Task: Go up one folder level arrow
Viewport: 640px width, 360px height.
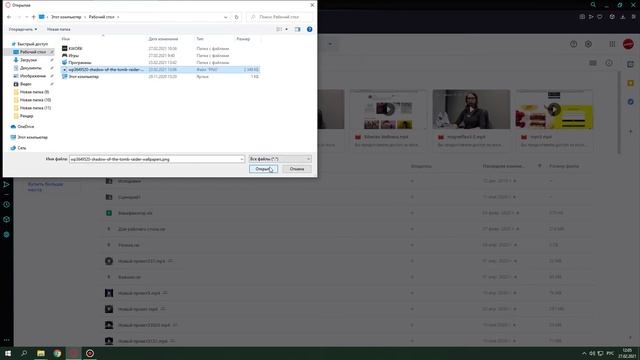Action: (x=33, y=17)
